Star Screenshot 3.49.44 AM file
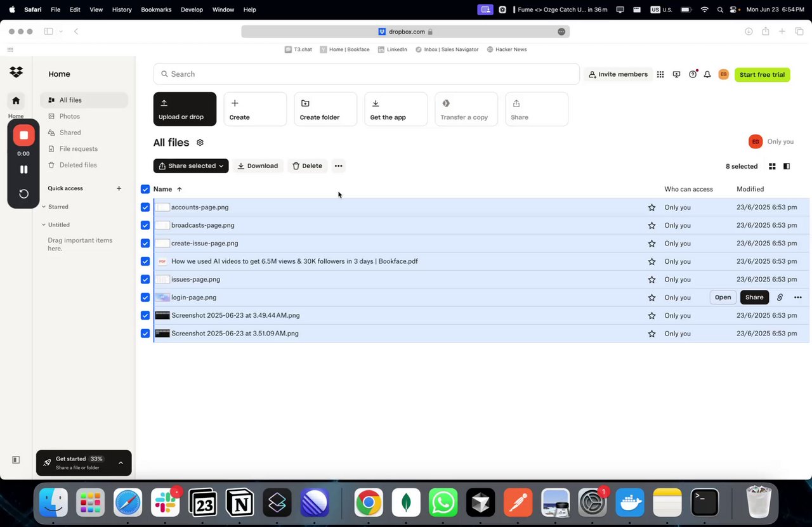Viewport: 812px width, 527px height. (x=652, y=315)
